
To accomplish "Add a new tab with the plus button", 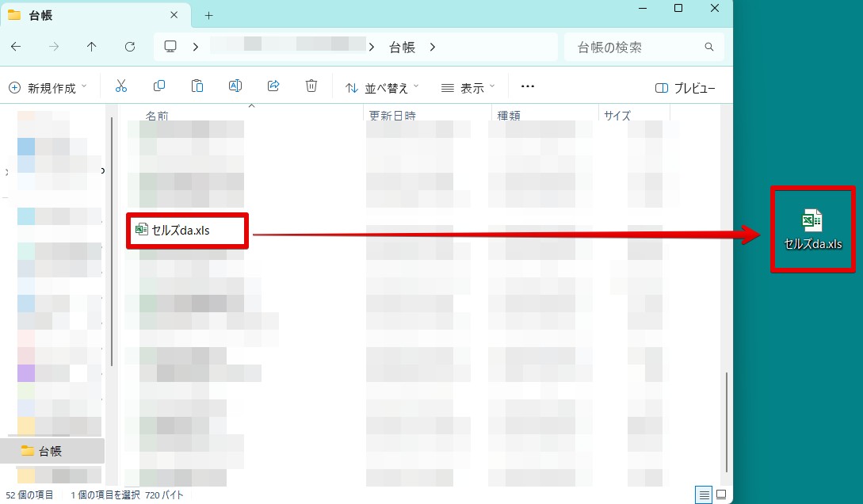I will (208, 15).
